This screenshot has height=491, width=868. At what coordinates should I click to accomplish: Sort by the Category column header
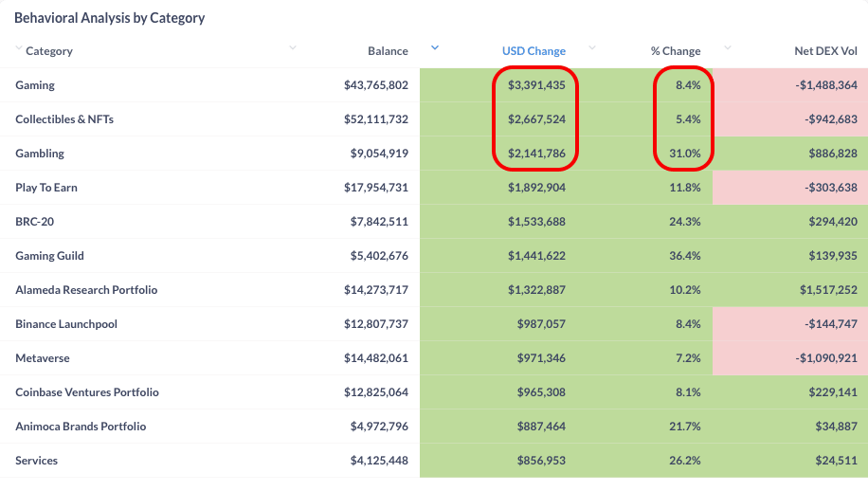click(49, 51)
